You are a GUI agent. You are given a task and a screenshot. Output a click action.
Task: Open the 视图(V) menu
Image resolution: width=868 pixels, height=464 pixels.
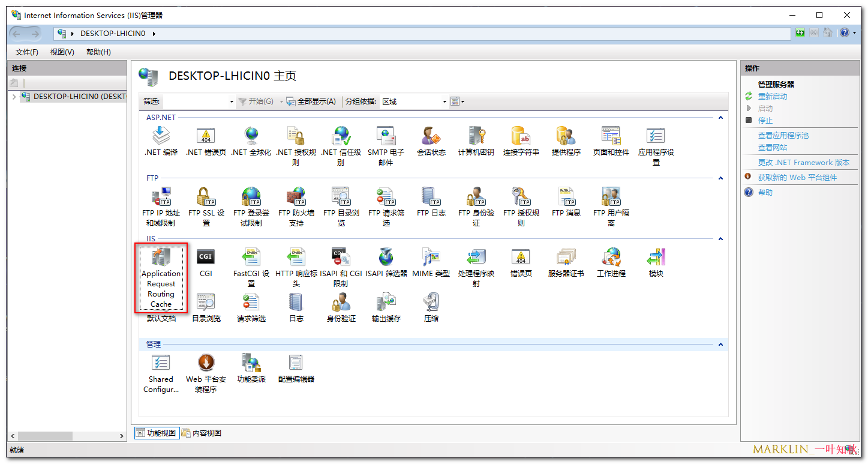click(62, 52)
